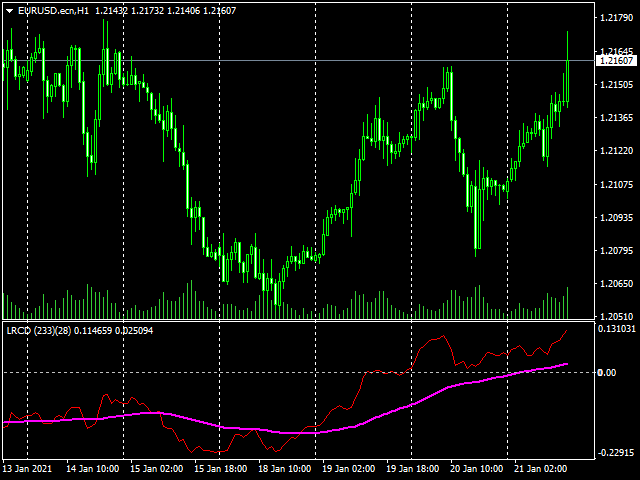The height and width of the screenshot is (480, 640).
Task: Open the chart menu triangle beside EURUSD.ecn
Action: click(10, 11)
